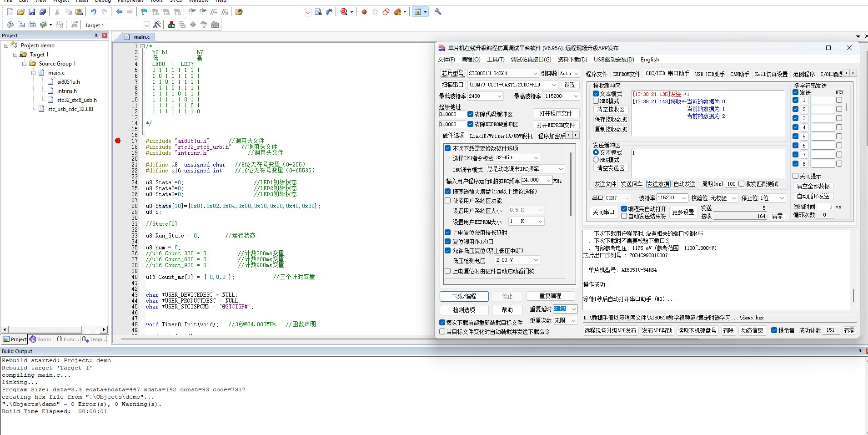Click the 下载/编程 button
868x435 pixels.
click(464, 296)
